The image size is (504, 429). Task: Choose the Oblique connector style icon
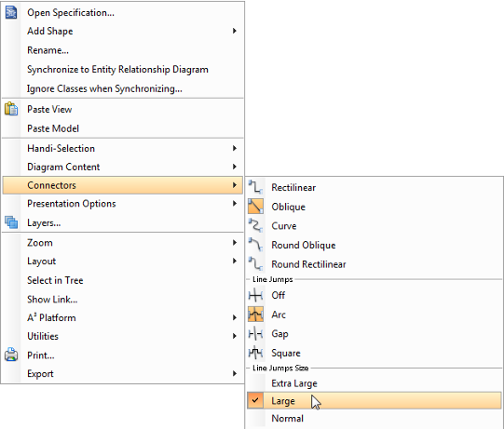(x=256, y=206)
